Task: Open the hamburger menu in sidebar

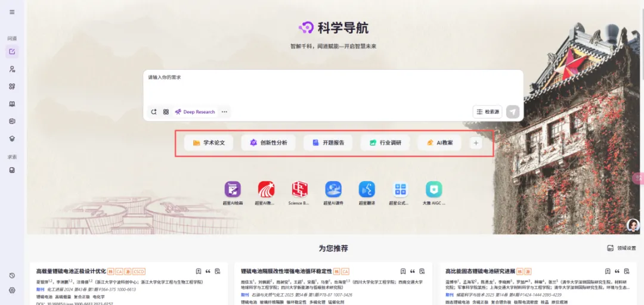Action: point(12,12)
